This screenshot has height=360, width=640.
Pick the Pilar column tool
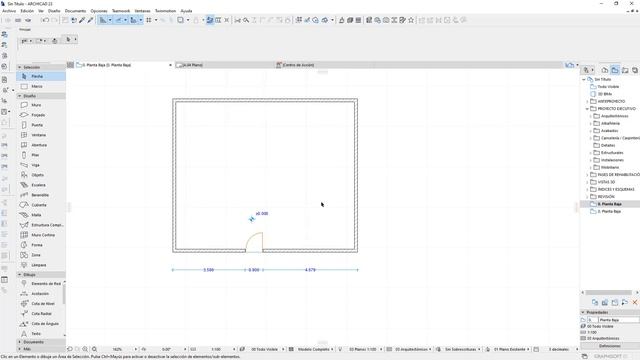tap(41, 155)
